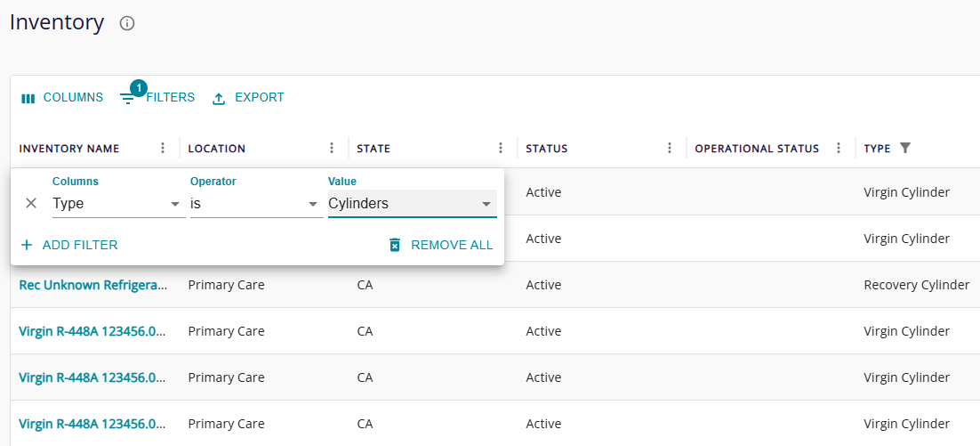Add another filter
Screen dimensions: 980x446
(68, 245)
